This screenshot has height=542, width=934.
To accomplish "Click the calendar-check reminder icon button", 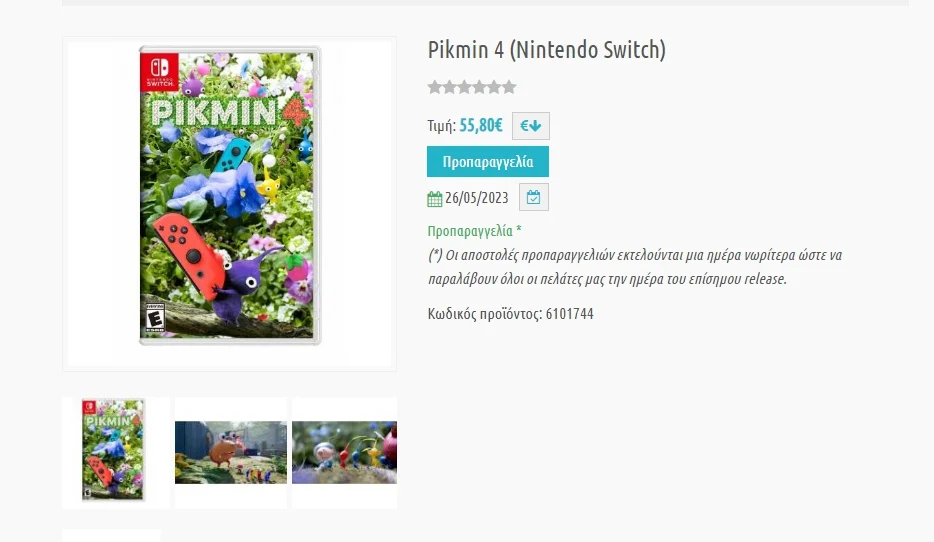I will pyautogui.click(x=533, y=197).
